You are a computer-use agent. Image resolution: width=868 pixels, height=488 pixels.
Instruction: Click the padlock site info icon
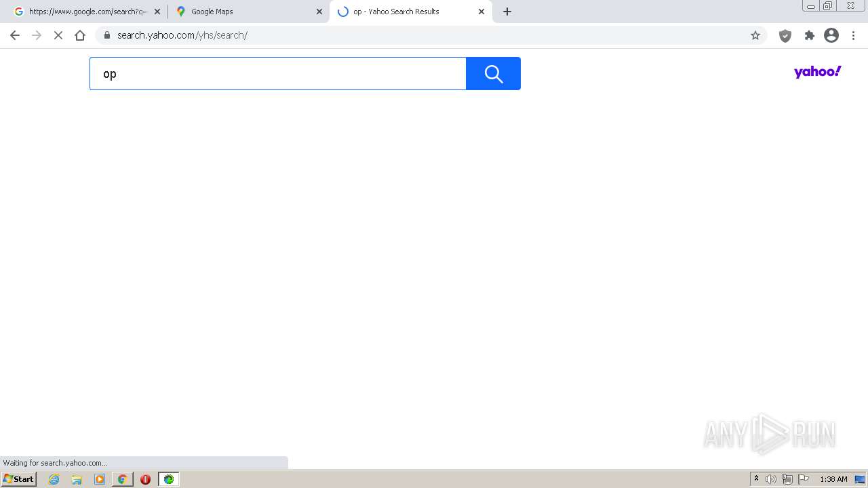[106, 35]
